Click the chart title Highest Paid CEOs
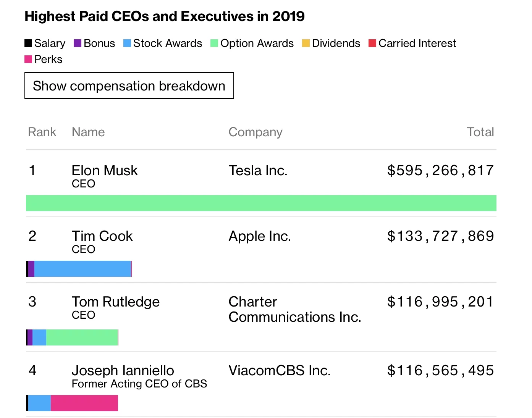 [x=165, y=16]
